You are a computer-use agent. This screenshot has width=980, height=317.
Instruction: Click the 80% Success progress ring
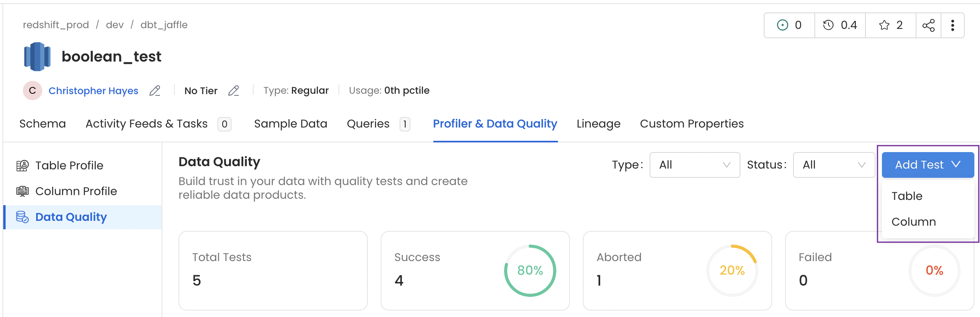pyautogui.click(x=530, y=270)
